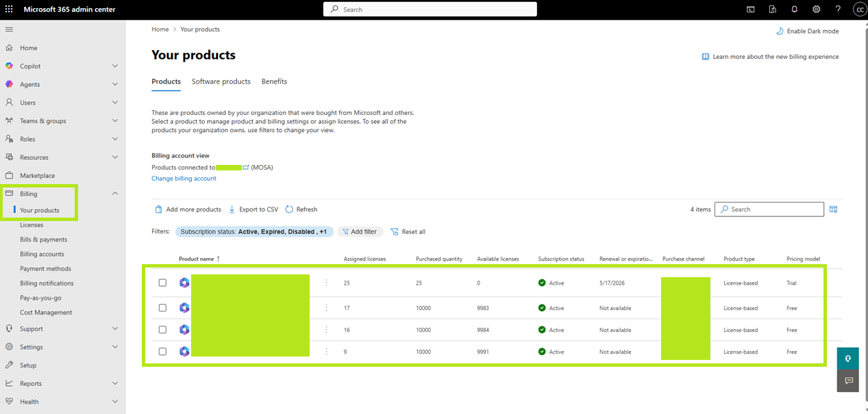Click the help question mark icon
868x414 pixels.
pyautogui.click(x=839, y=10)
